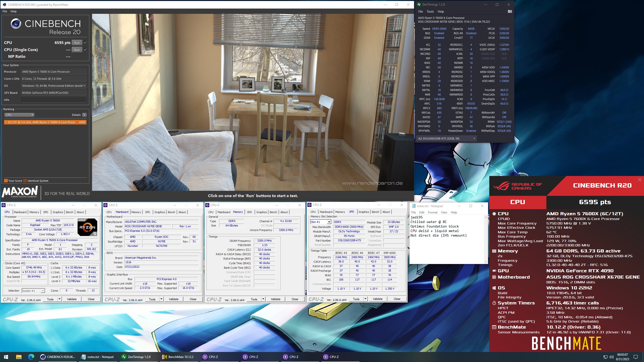Image resolution: width=644 pixels, height=362 pixels.
Task: Launch Microsoft Edge from taskbar
Action: [31, 357]
